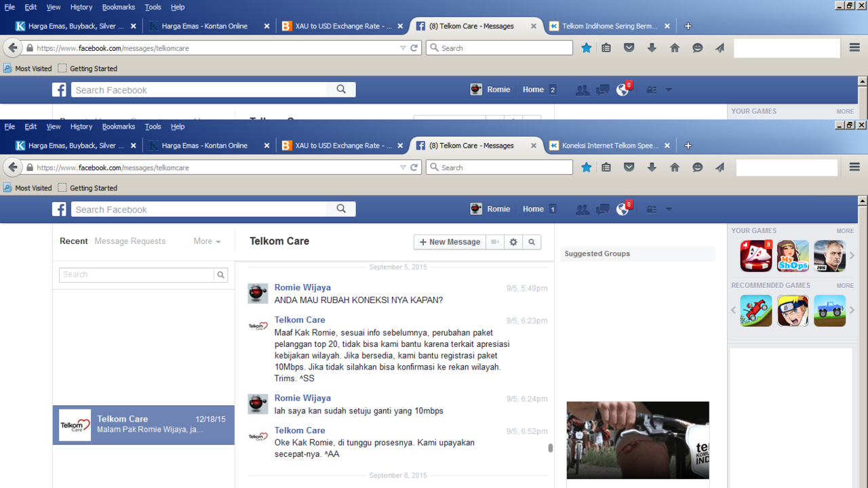
Task: Open Romie profile link in front Facebook header
Action: (x=490, y=209)
